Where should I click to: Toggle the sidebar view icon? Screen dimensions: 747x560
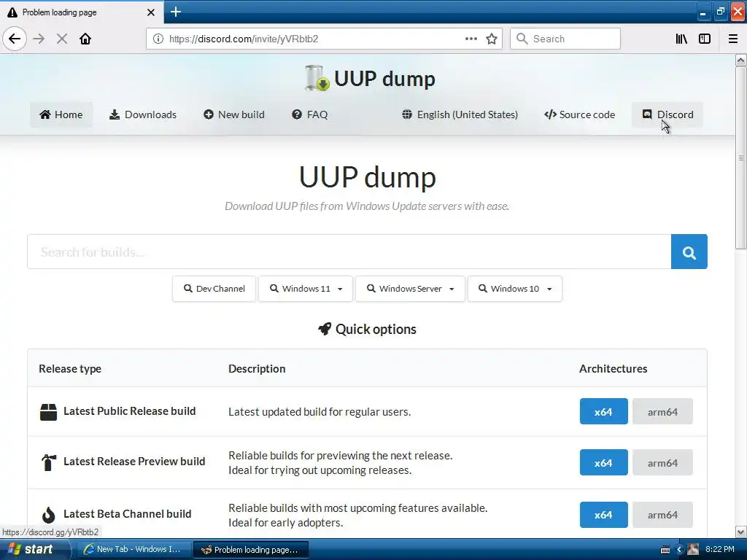tap(705, 39)
